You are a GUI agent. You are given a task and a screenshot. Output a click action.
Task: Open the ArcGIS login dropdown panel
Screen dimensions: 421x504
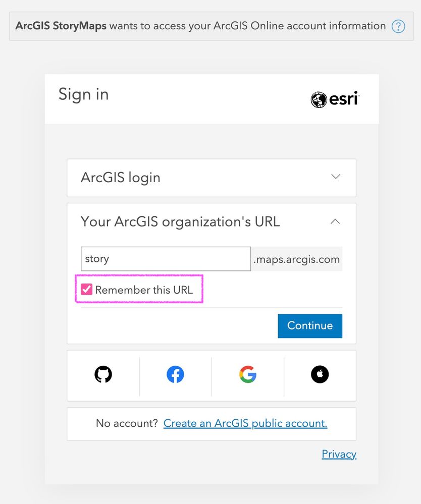[211, 178]
